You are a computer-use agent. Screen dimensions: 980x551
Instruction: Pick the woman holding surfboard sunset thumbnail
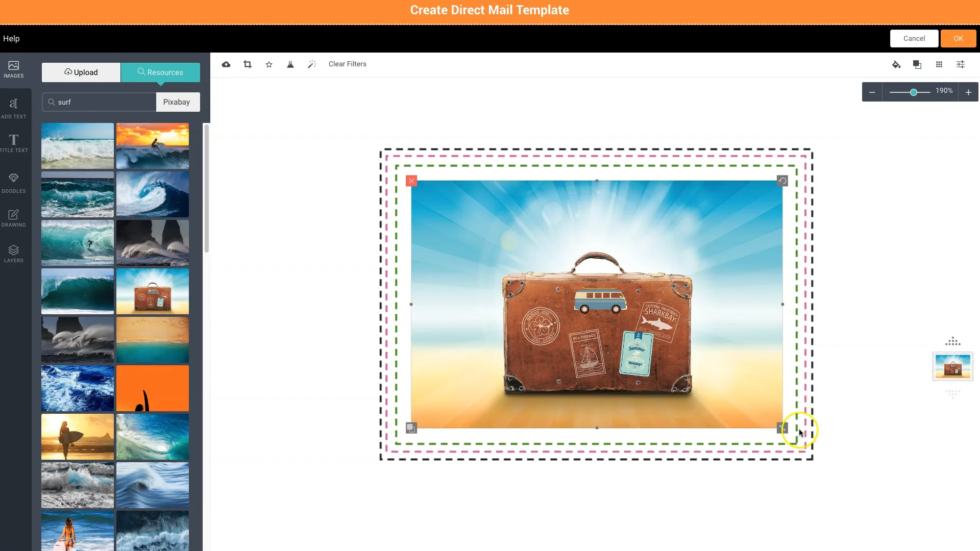point(78,437)
